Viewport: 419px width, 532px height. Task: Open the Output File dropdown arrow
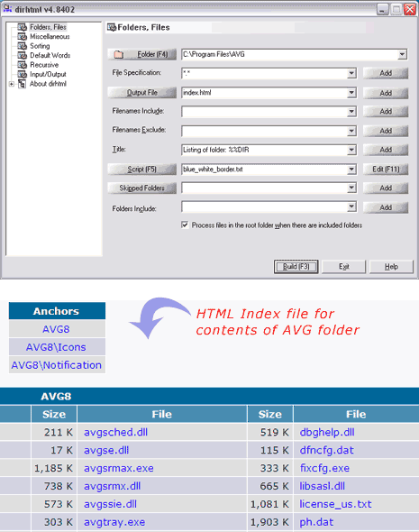351,93
